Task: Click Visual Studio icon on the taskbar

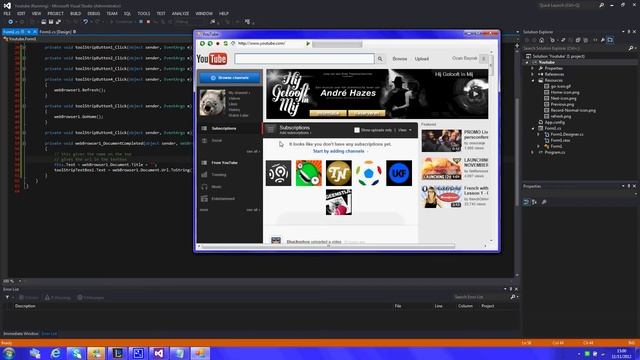Action: click(x=159, y=353)
